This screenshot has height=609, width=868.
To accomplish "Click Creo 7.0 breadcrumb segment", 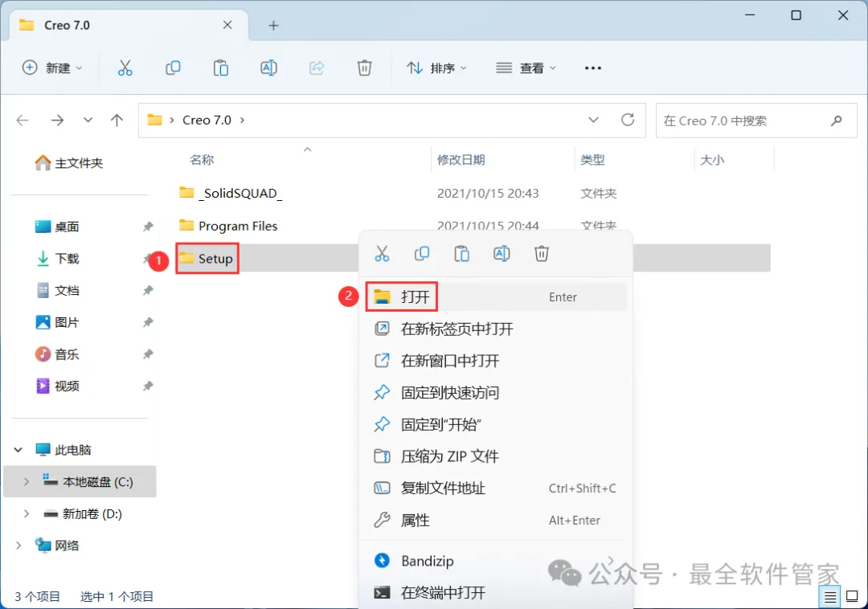I will [x=207, y=120].
